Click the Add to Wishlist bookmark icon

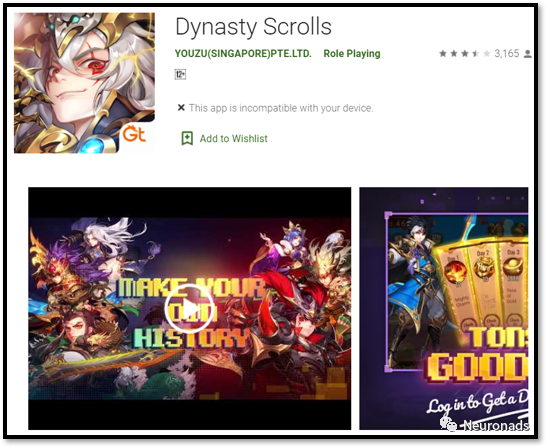187,139
